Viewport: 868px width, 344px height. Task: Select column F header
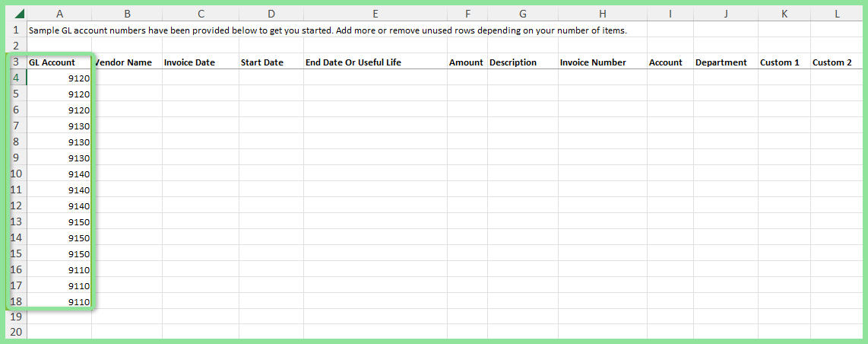467,13
